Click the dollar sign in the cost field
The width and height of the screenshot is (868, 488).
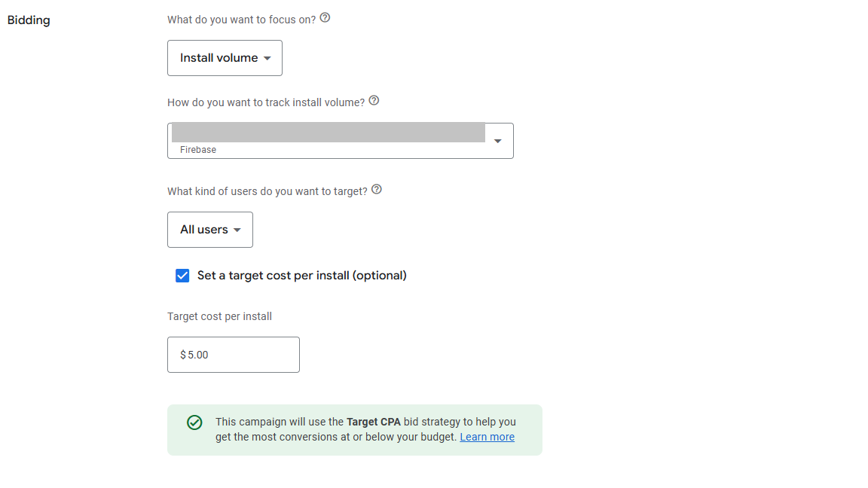tap(182, 354)
